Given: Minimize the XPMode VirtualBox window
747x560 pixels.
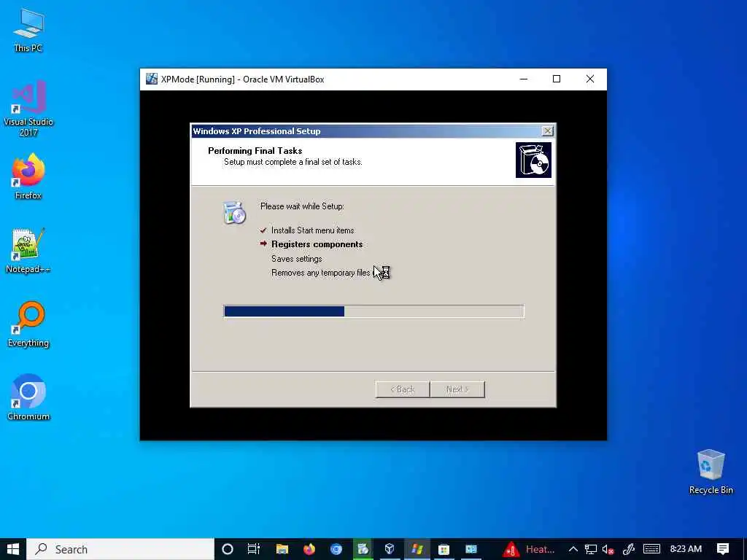Looking at the screenshot, I should coord(524,79).
